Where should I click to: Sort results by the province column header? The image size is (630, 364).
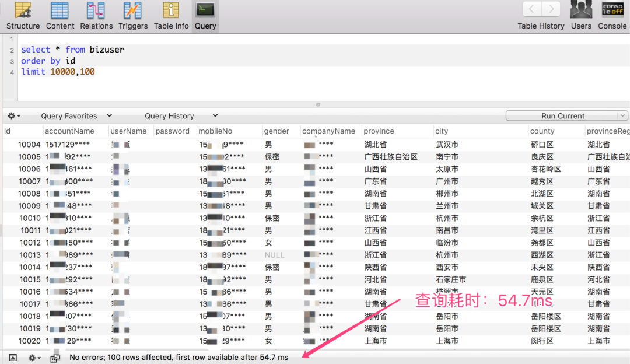(379, 131)
